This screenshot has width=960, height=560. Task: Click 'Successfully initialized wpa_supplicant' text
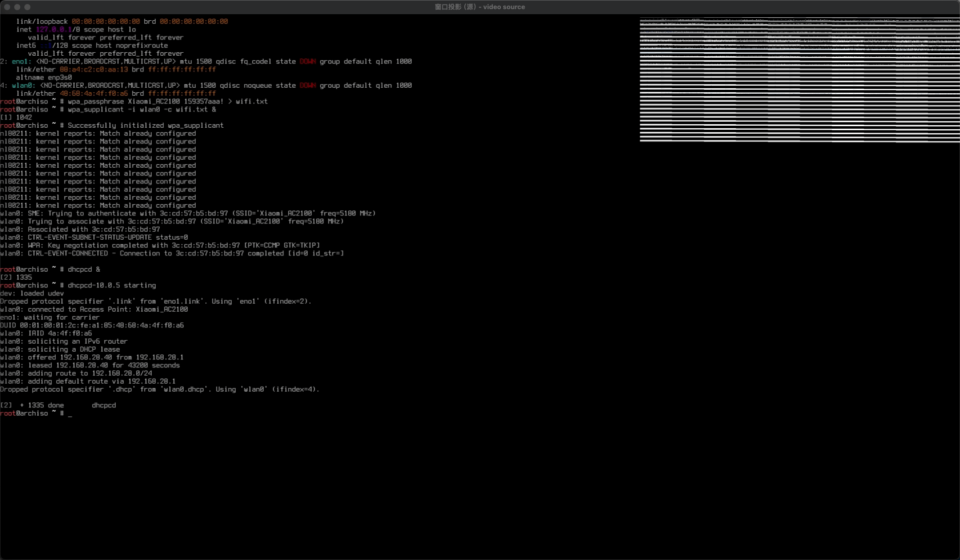point(145,125)
